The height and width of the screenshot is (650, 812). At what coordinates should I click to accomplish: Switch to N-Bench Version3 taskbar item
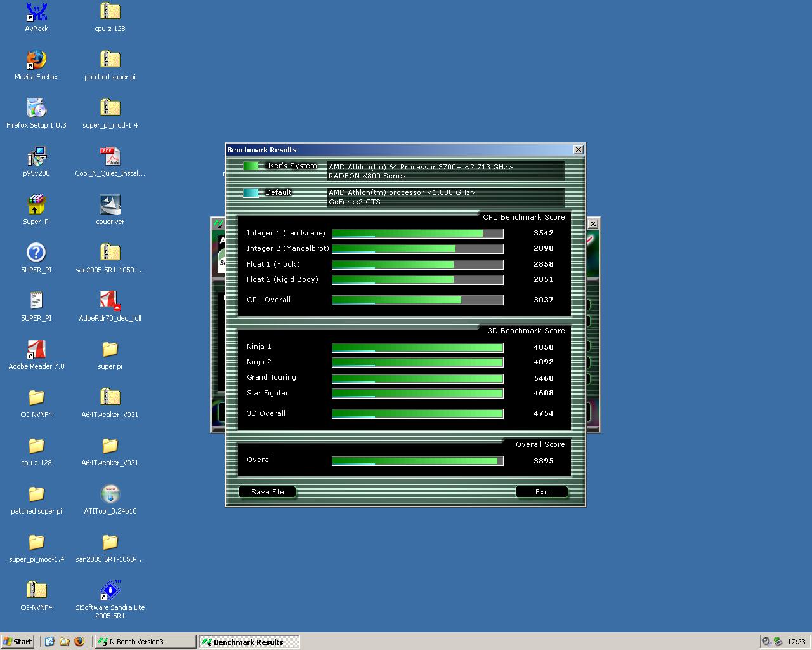pyautogui.click(x=145, y=642)
